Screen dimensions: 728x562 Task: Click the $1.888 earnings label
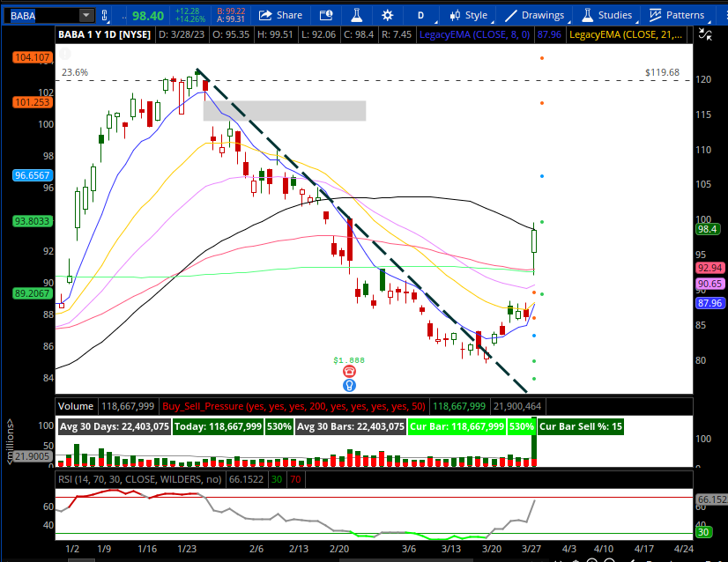pyautogui.click(x=349, y=360)
